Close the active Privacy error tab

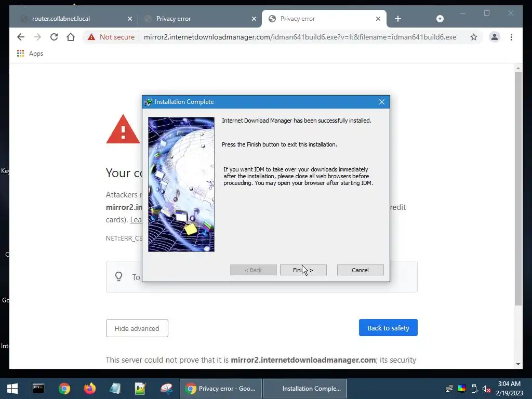[378, 19]
